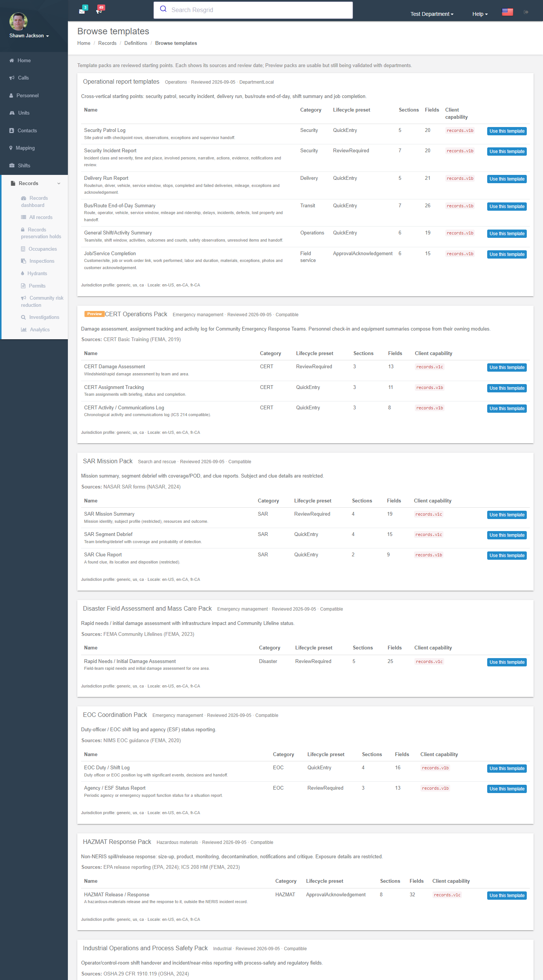This screenshot has height=980, width=543.
Task: Collapse the Records sidebar chevron
Action: [x=59, y=183]
